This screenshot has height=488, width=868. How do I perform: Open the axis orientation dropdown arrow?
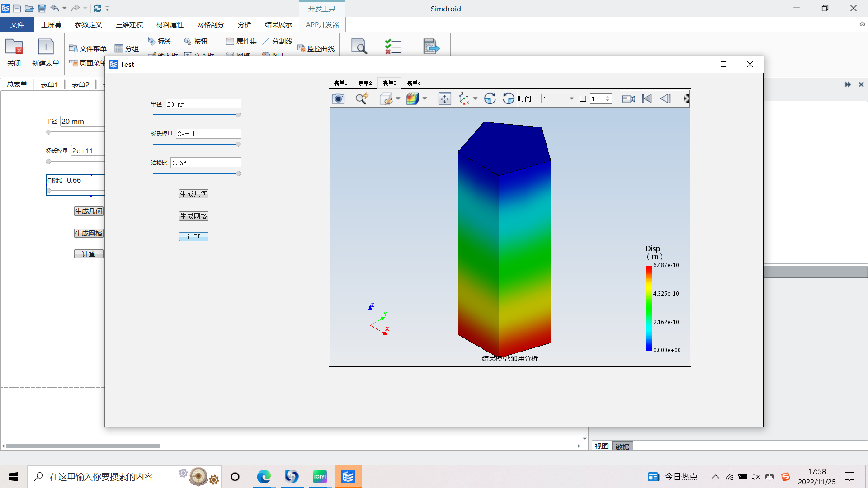pyautogui.click(x=475, y=99)
